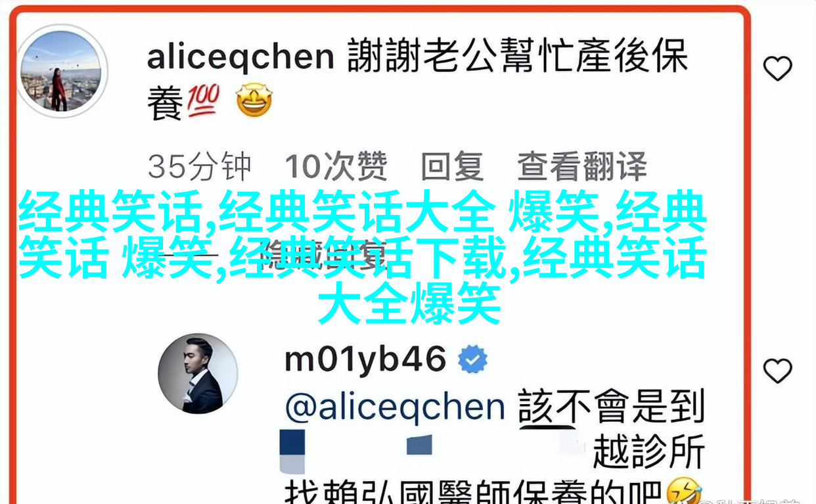
Task: Click the blue verified badge next to m01yb46
Action: pyautogui.click(x=472, y=360)
